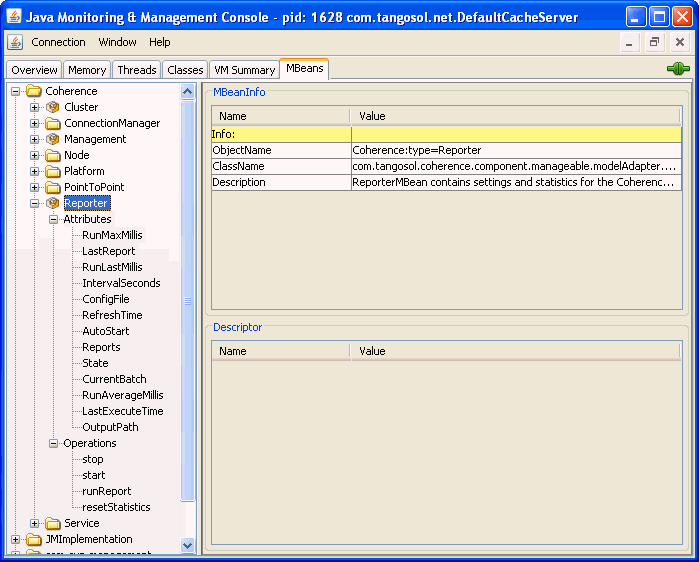Switch to the Overview tab
This screenshot has width=699, height=562.
tap(34, 70)
